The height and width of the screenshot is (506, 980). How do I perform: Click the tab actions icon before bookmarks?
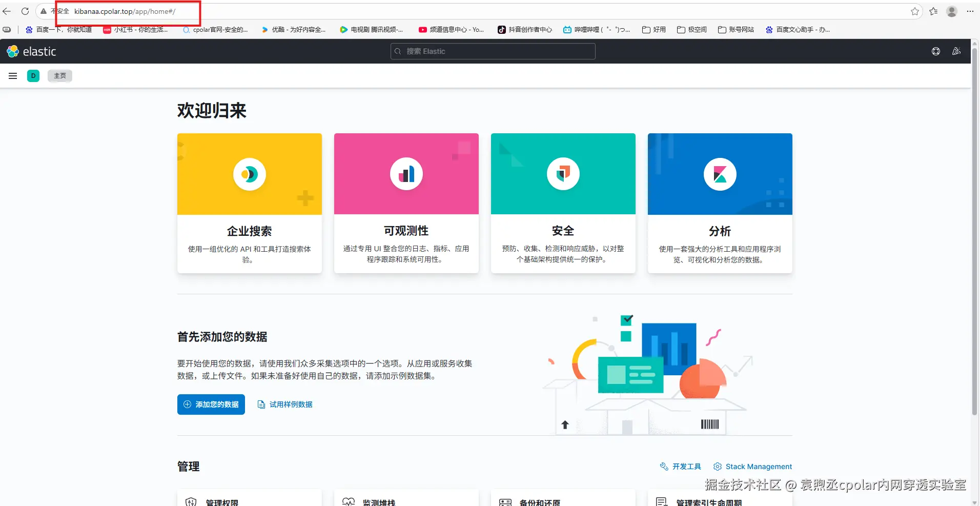tap(7, 30)
